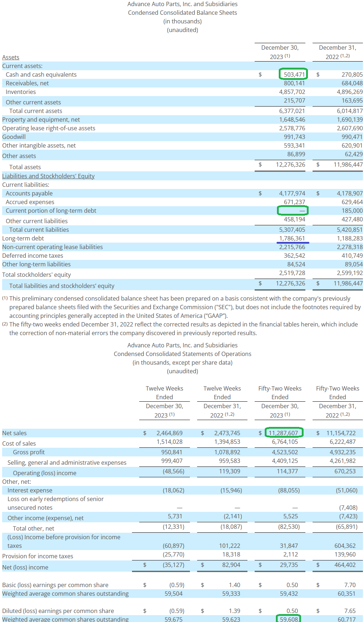Click the "Provision for income taxes" label
364x622 pixels.
coord(38,556)
